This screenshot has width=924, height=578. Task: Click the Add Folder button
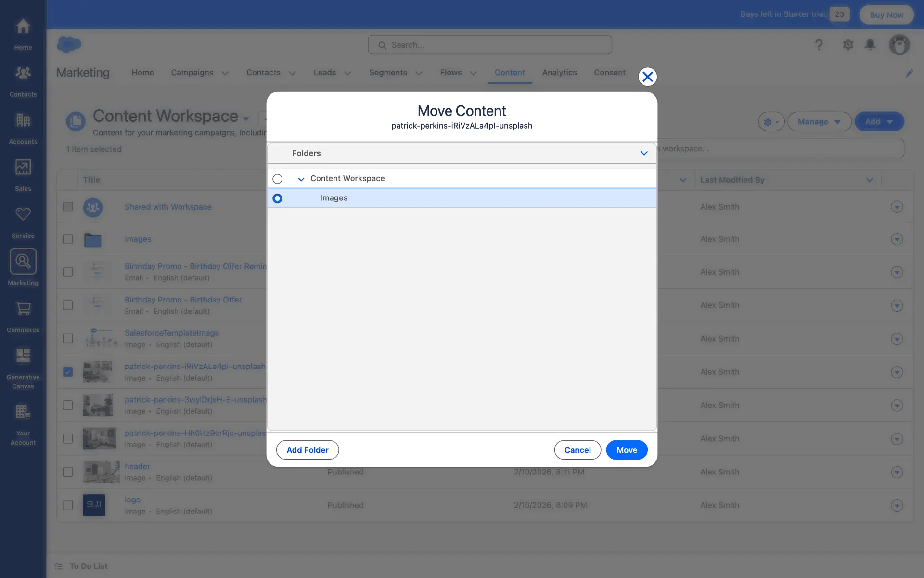click(307, 450)
